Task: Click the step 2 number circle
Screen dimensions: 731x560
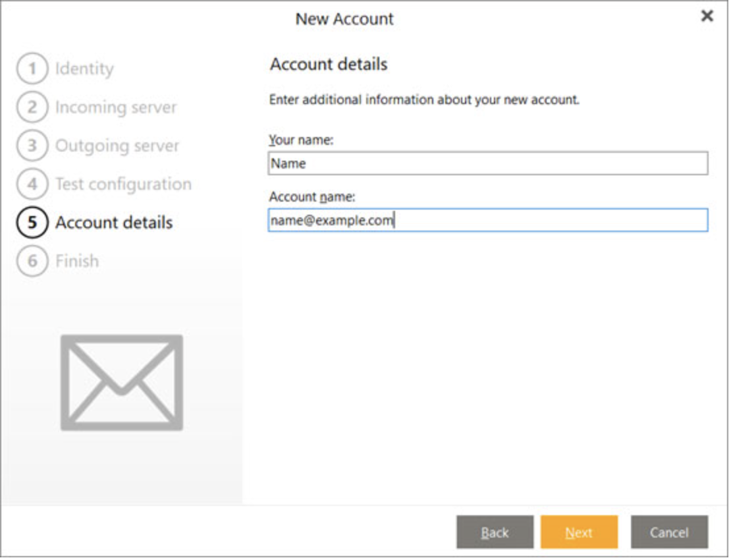Action: click(32, 107)
